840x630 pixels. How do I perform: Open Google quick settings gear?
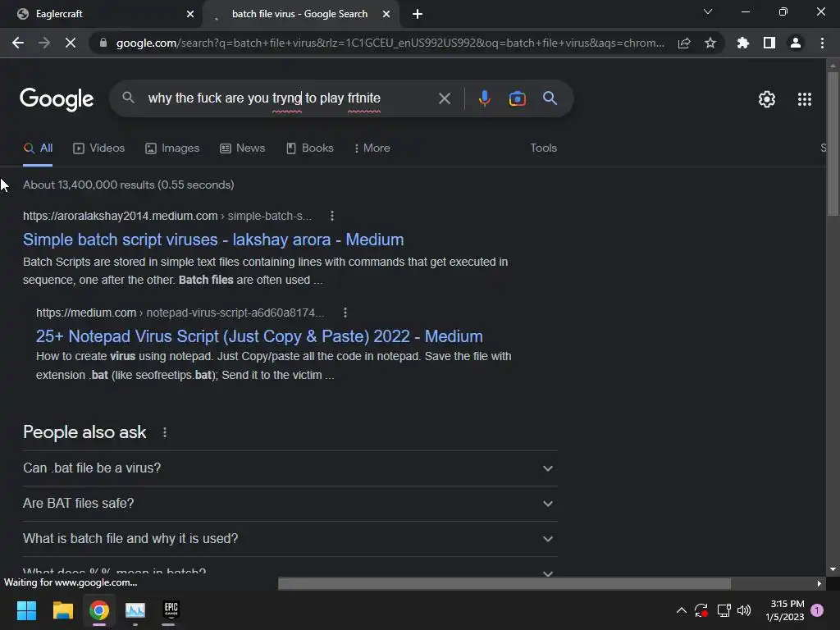(767, 99)
